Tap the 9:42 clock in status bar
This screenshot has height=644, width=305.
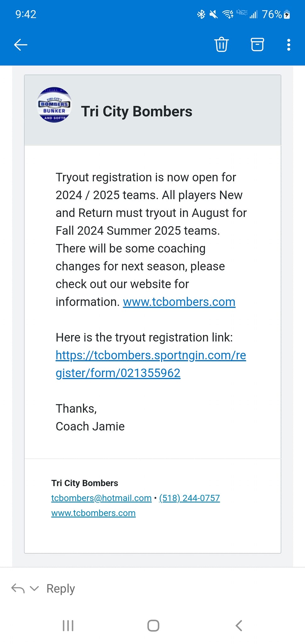(x=26, y=14)
